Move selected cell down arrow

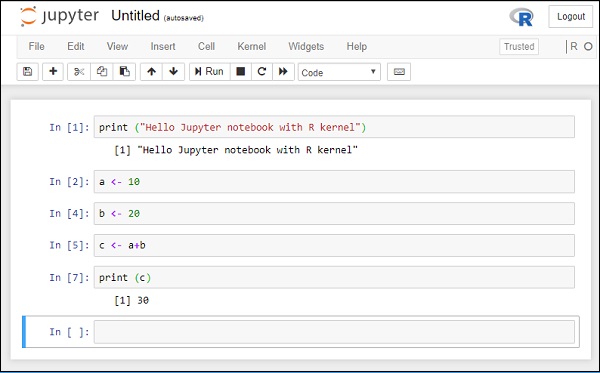(174, 72)
